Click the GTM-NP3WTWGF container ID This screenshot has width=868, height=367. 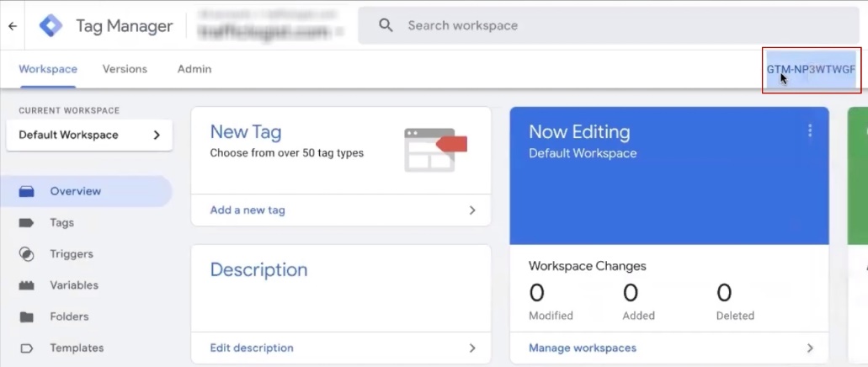click(x=811, y=69)
